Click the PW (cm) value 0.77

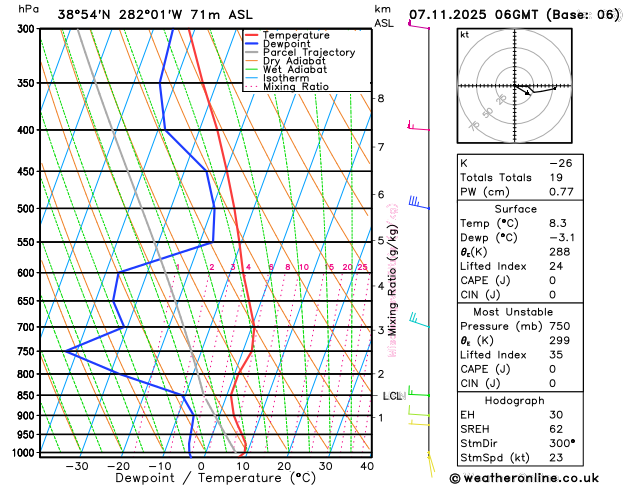561,192
